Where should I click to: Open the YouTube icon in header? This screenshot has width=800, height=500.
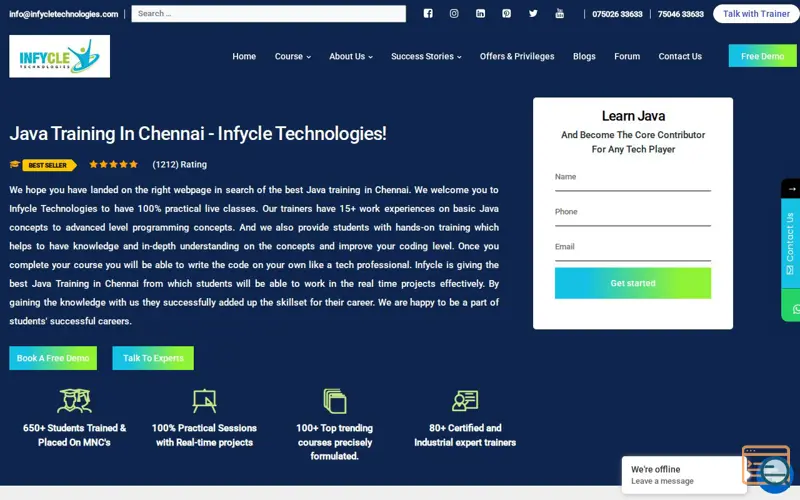560,14
